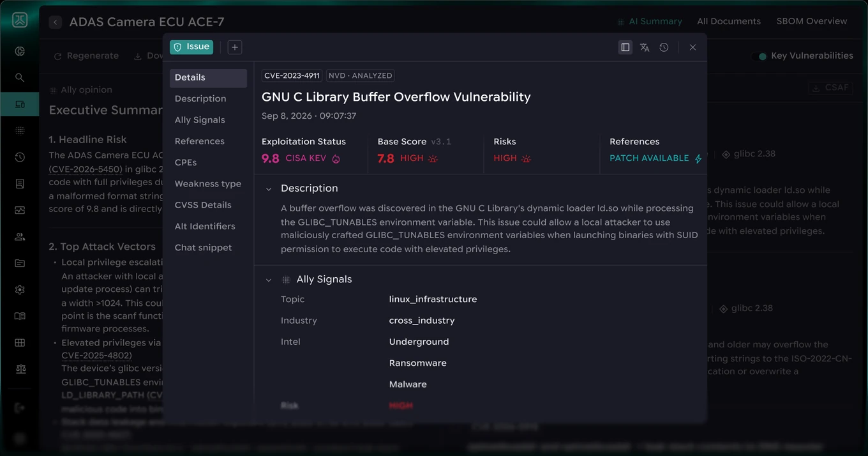This screenshot has width=868, height=456.
Task: Click the logout icon in left sidebar
Action: coord(20,407)
